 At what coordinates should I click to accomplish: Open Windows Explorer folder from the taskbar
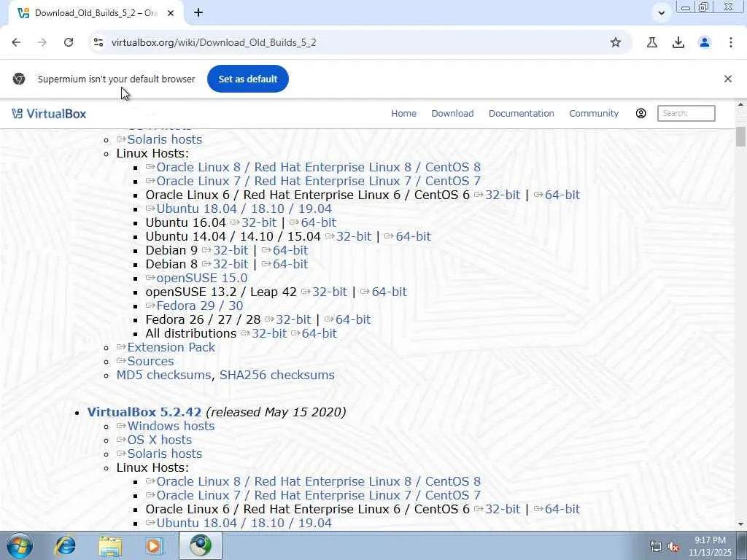coord(111,545)
